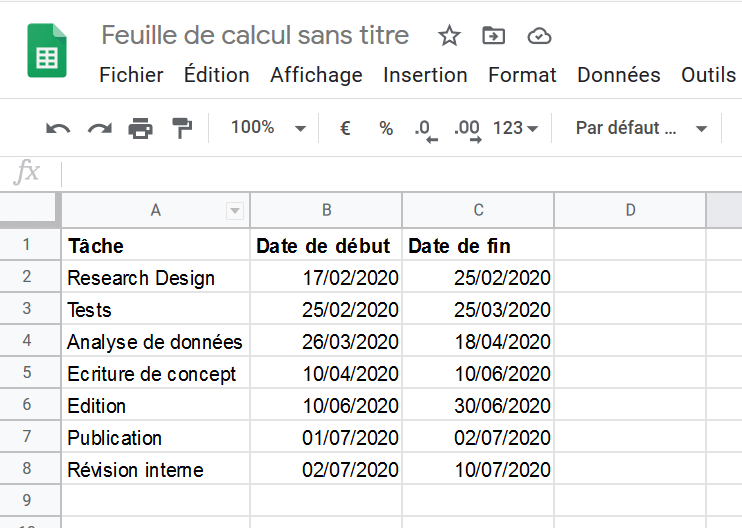This screenshot has width=742, height=528.
Task: Apply percent number format
Action: pos(386,128)
